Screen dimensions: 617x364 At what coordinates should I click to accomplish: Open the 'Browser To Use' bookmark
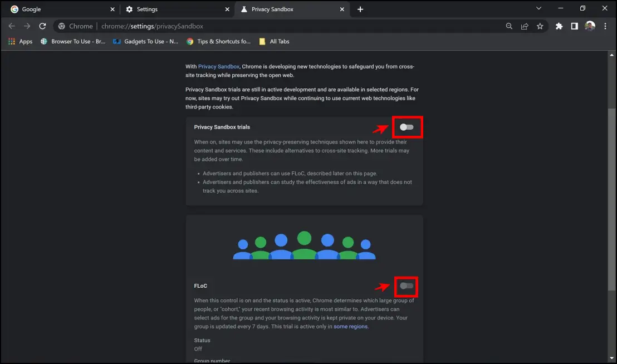pos(73,41)
